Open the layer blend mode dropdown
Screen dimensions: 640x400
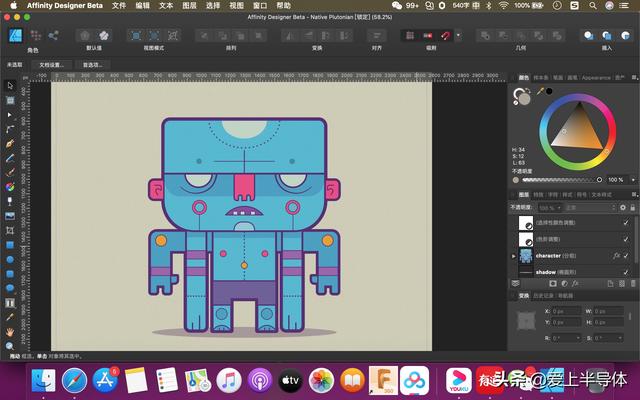(x=590, y=208)
